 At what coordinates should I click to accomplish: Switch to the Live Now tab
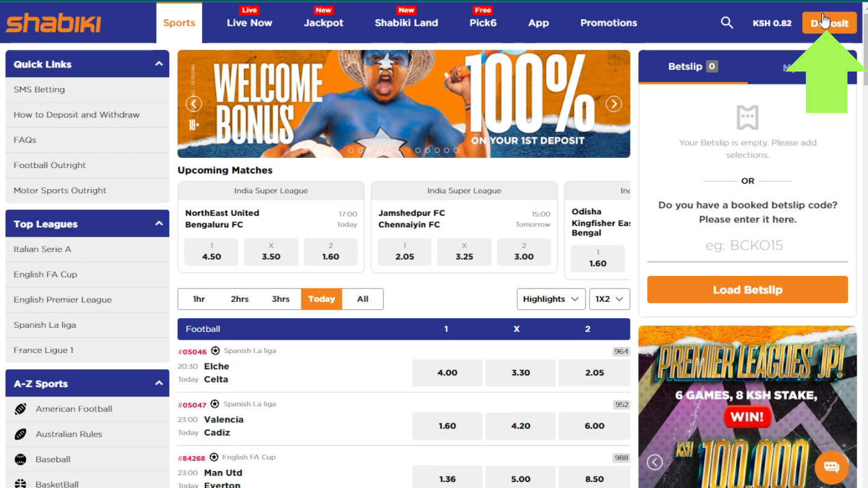click(x=250, y=23)
